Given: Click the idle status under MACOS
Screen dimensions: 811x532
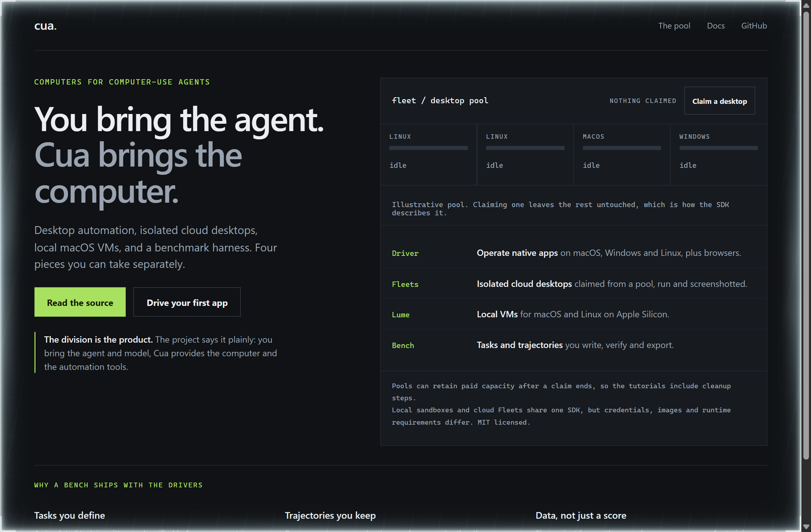Looking at the screenshot, I should [591, 166].
